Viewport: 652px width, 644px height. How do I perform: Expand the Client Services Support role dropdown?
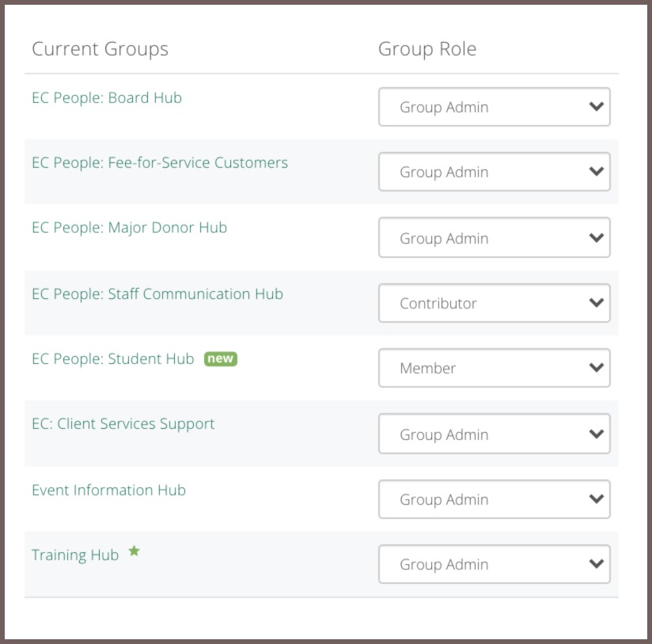pos(494,434)
